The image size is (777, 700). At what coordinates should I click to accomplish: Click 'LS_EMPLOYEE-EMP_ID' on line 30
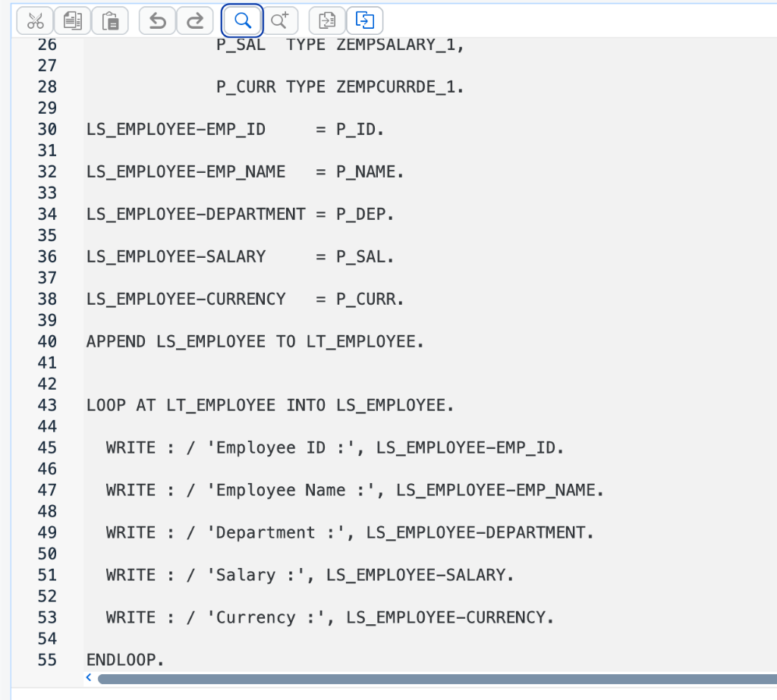tap(176, 129)
